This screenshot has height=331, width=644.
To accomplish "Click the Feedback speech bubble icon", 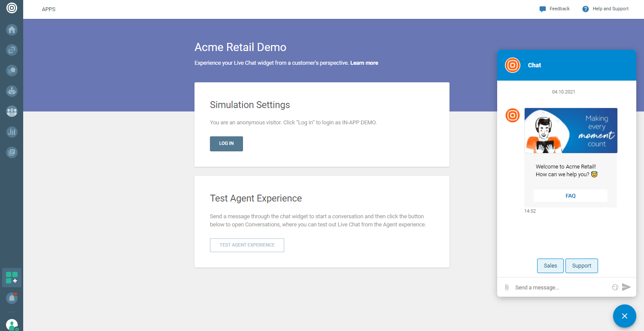I will pyautogui.click(x=543, y=9).
